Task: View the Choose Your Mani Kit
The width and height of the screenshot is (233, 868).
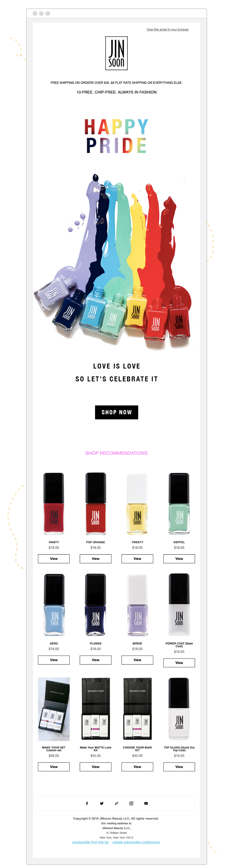Action: (137, 767)
